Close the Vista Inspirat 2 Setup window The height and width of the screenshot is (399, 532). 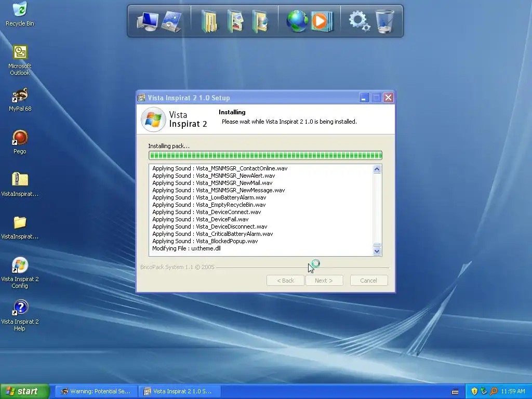point(389,98)
